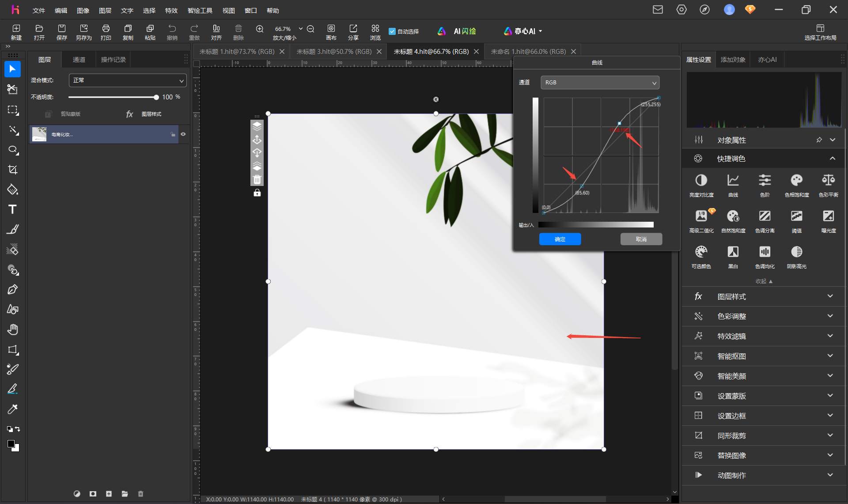Open the mail icon in title bar

(658, 9)
